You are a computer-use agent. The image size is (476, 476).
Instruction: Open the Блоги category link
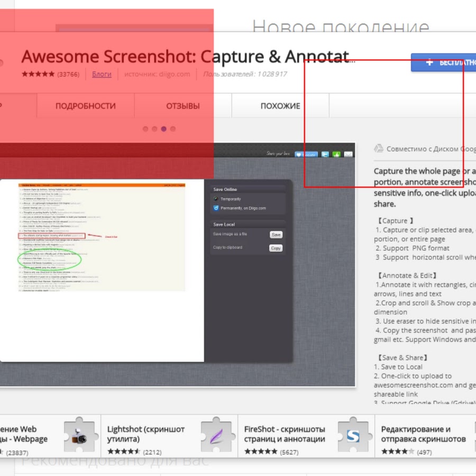[x=102, y=74]
